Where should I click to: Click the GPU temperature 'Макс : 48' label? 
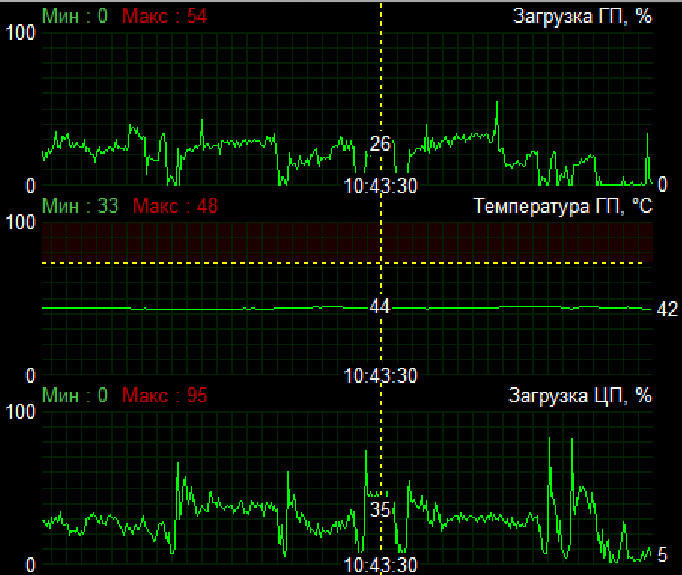point(175,206)
